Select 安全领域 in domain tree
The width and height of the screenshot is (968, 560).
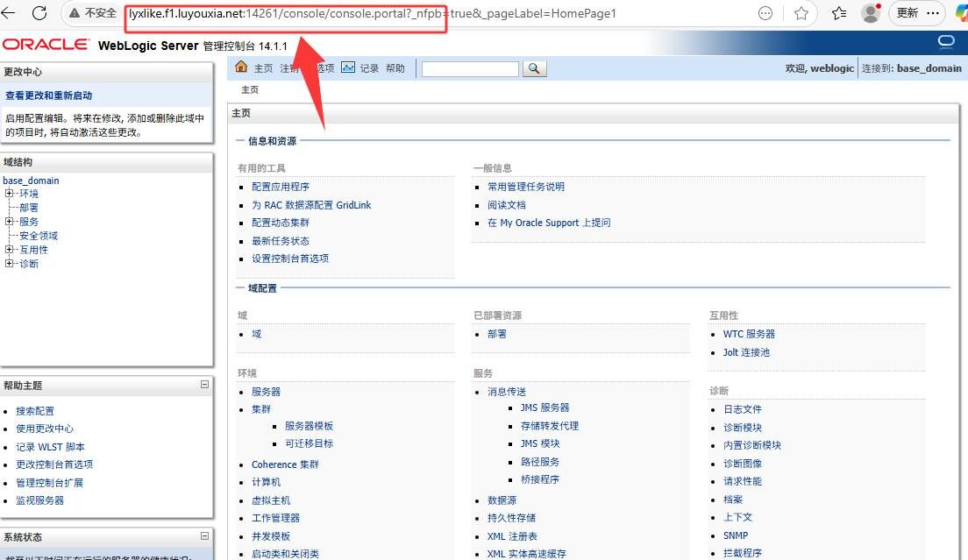pyautogui.click(x=39, y=236)
